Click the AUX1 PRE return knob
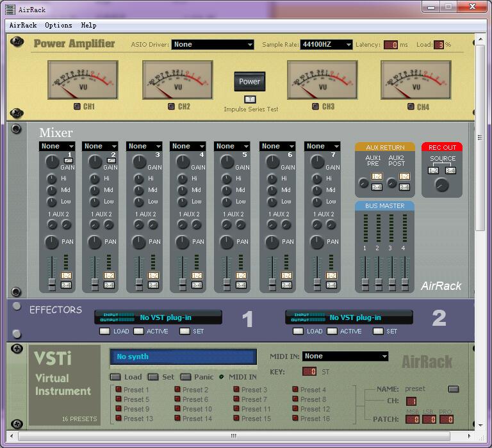The image size is (492, 448). (x=364, y=184)
